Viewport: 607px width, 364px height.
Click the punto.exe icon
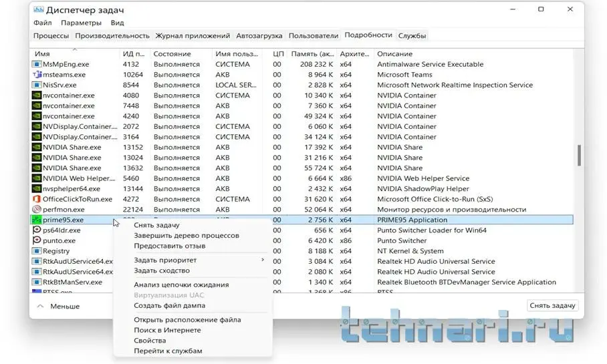(x=36, y=240)
